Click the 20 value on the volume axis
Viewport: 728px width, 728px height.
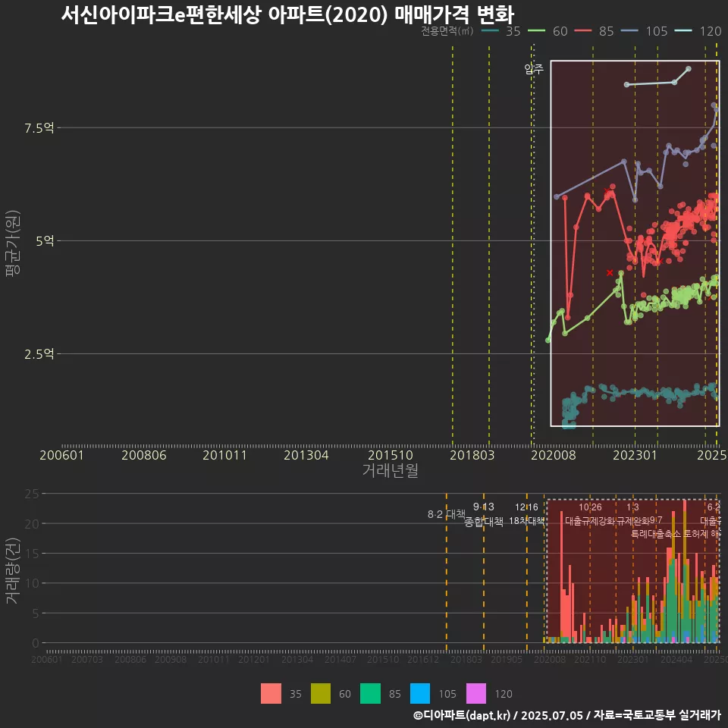point(32,524)
